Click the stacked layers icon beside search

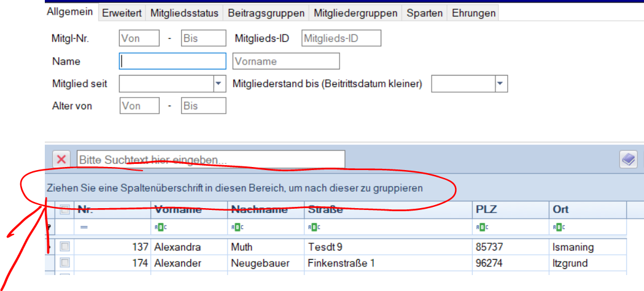pos(627,160)
